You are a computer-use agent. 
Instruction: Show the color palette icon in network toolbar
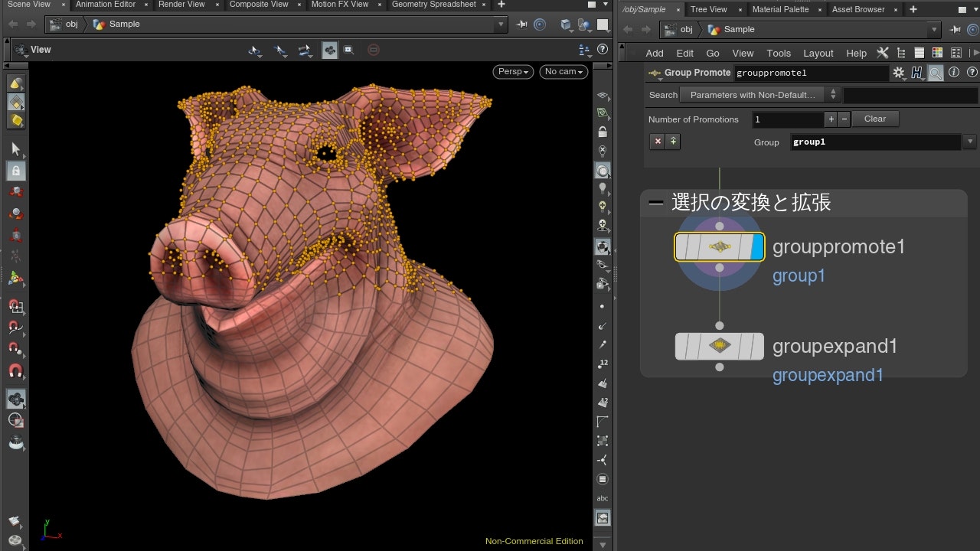(x=937, y=53)
